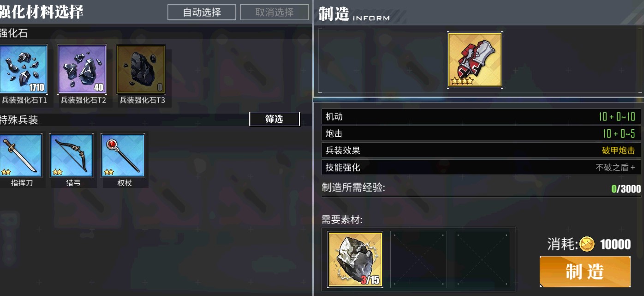Click the third empty material slot
644x296 pixels.
pyautogui.click(x=482, y=259)
